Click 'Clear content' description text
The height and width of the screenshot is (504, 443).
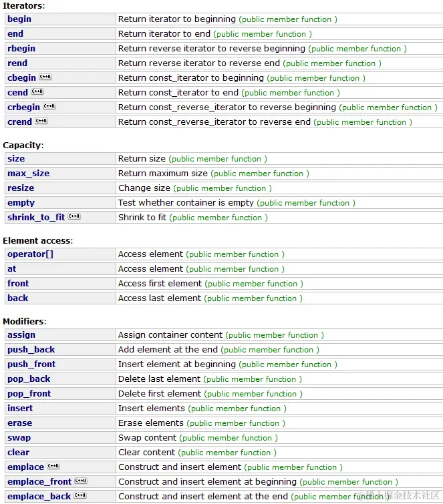(x=146, y=453)
